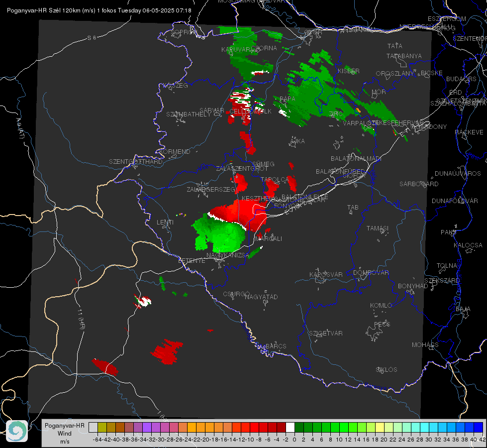The width and height of the screenshot is (487, 448).
Task: Select the SZENTGOTTHARD label
Action: (136, 162)
